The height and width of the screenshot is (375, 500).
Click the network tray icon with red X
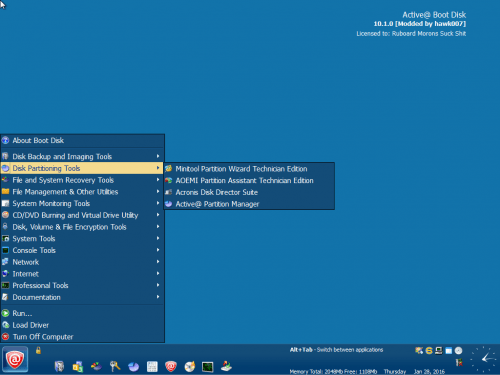click(x=459, y=362)
